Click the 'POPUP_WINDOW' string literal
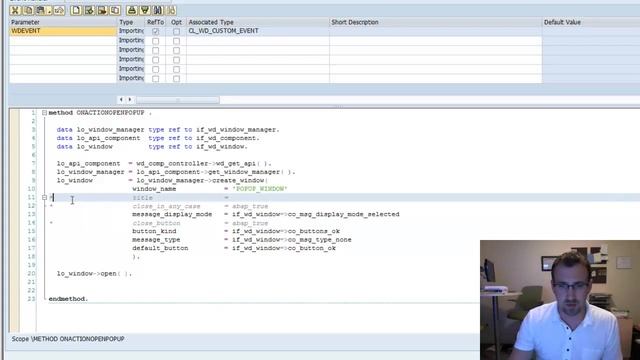The width and height of the screenshot is (640, 360). coord(260,189)
